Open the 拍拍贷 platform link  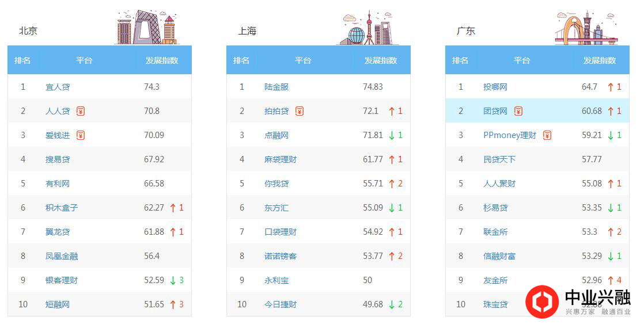[x=276, y=111]
